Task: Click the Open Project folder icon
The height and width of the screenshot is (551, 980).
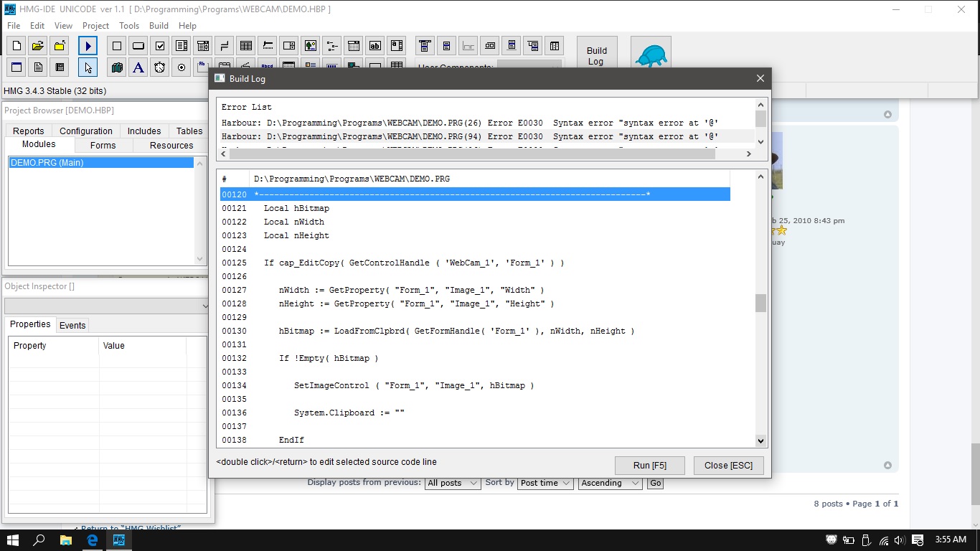Action: [38, 46]
